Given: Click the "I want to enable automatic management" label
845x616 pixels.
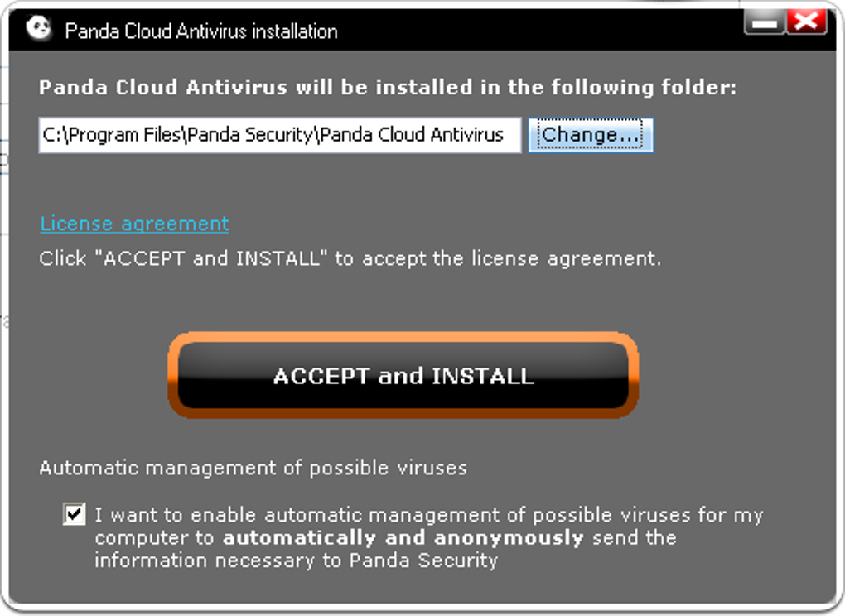Looking at the screenshot, I should (428, 515).
